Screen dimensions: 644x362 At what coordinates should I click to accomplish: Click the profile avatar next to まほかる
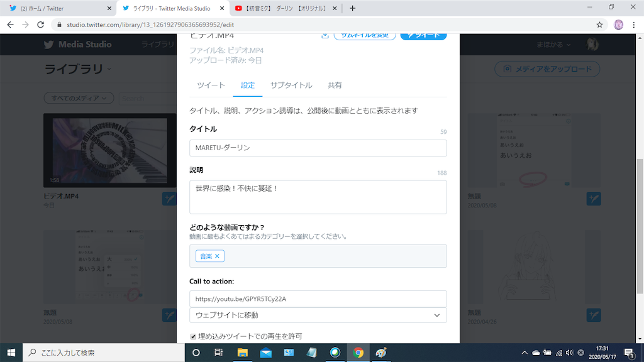pos(592,44)
